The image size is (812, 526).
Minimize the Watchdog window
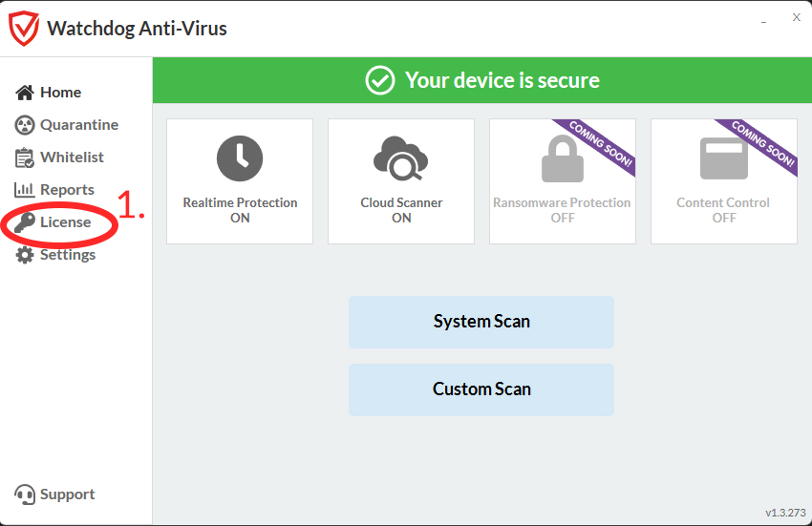click(x=763, y=22)
